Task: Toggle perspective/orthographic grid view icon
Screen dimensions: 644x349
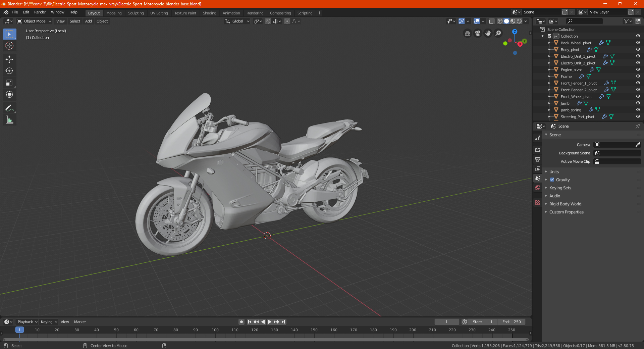Action: click(467, 33)
